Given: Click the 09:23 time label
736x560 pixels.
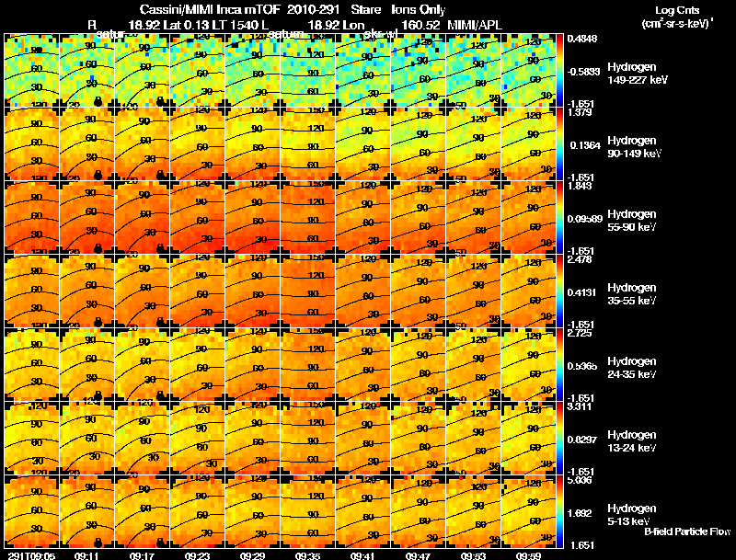Looking at the screenshot, I should 197,555.
